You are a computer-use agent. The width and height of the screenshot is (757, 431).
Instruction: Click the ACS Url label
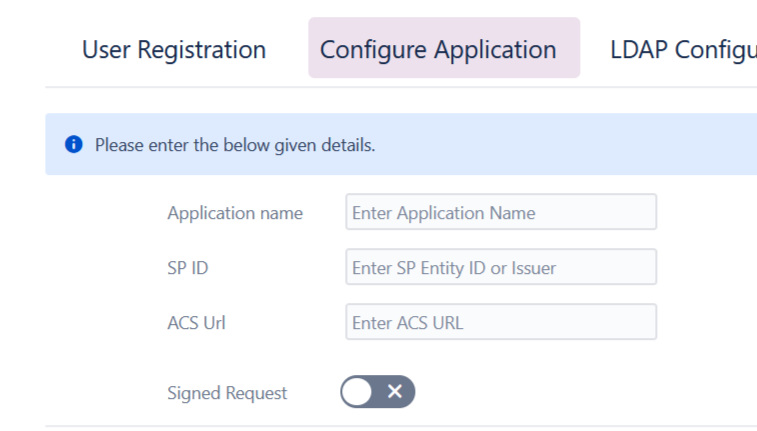coord(198,323)
